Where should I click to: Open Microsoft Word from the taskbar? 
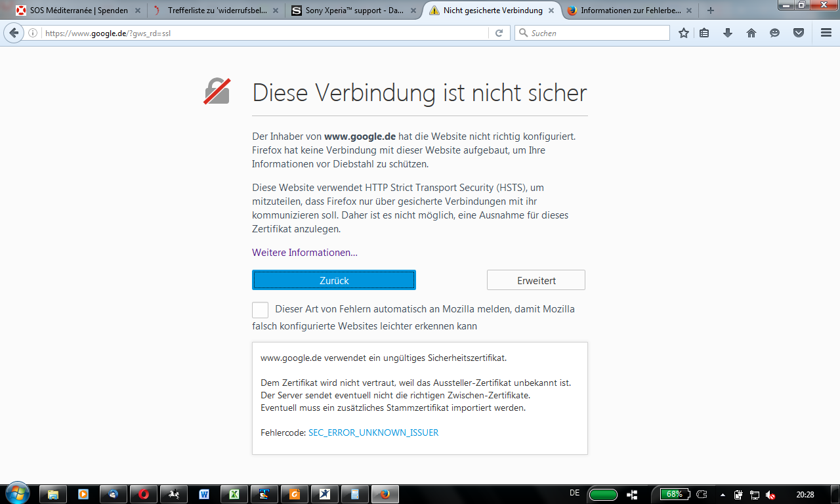(x=204, y=494)
